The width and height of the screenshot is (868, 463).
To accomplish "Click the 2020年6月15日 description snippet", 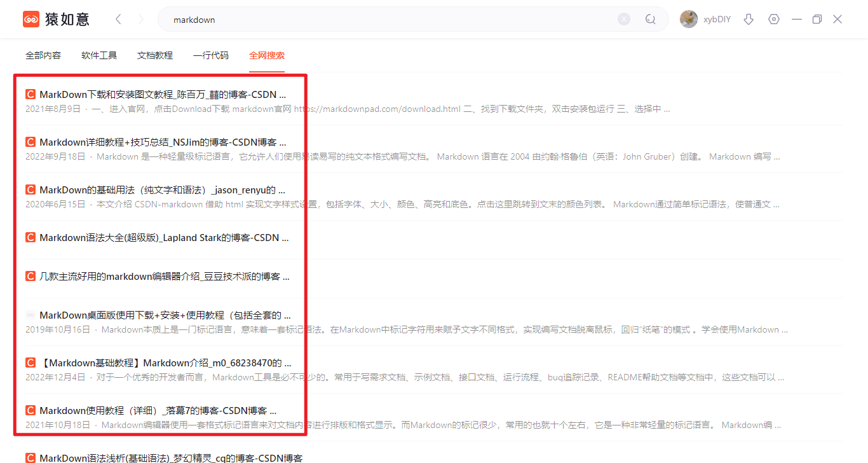I will tap(402, 204).
